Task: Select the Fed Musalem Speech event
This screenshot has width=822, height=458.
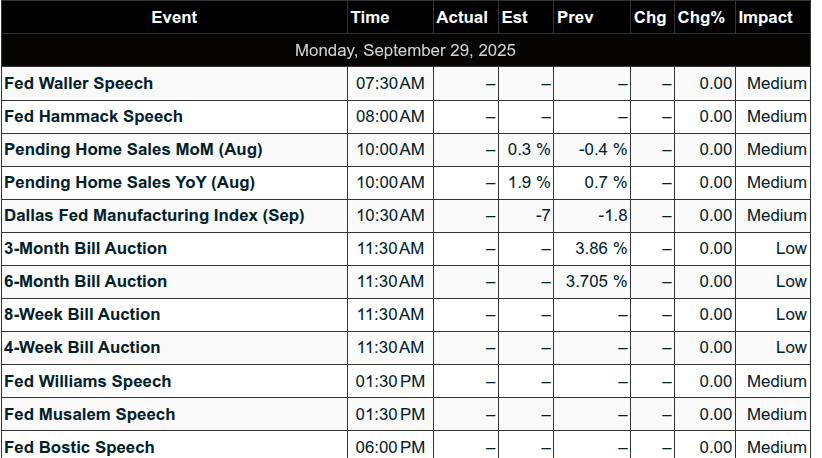Action: click(90, 415)
